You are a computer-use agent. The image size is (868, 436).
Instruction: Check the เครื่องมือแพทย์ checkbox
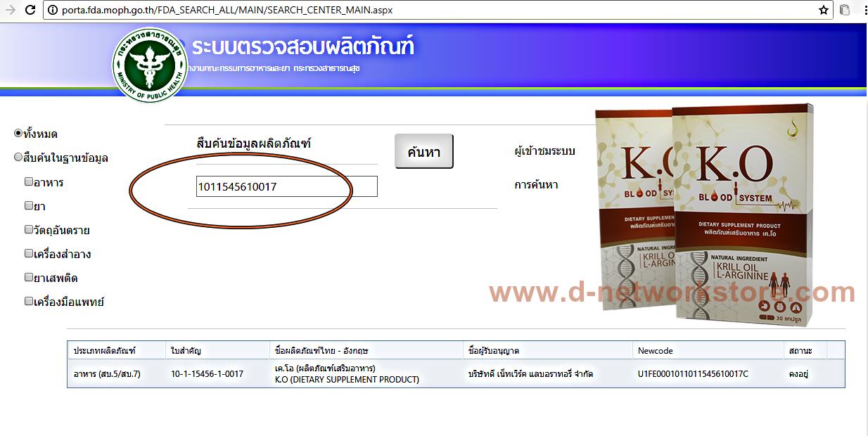click(x=29, y=301)
